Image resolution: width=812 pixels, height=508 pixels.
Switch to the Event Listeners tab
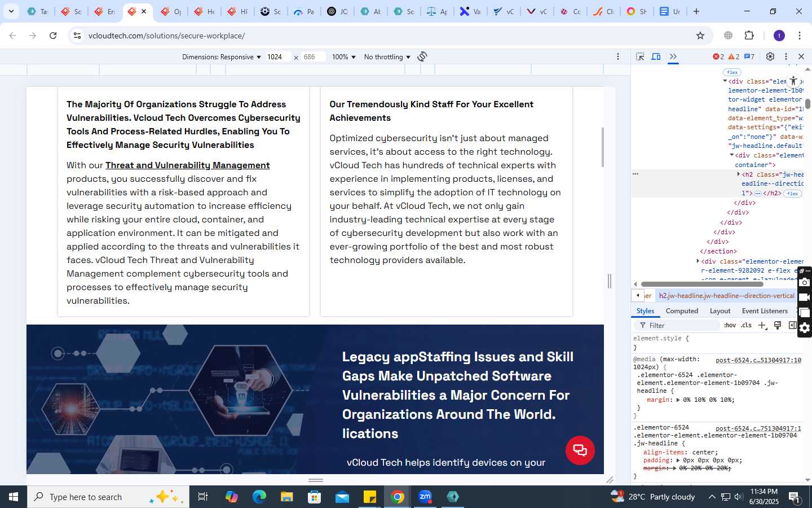(x=765, y=311)
